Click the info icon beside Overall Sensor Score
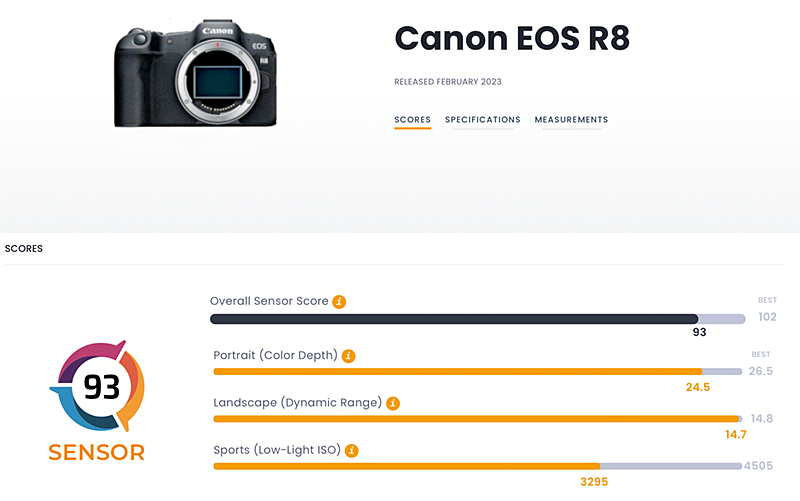This screenshot has height=501, width=800. pos(339,301)
